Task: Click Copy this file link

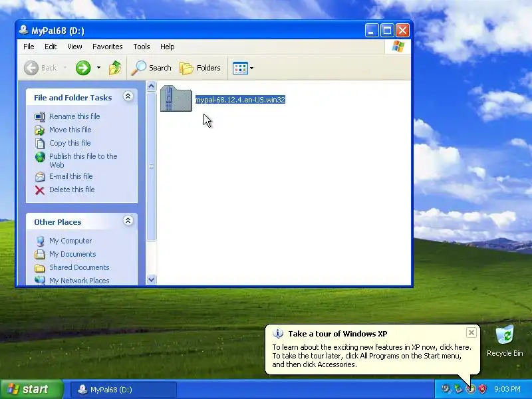Action: 70,143
